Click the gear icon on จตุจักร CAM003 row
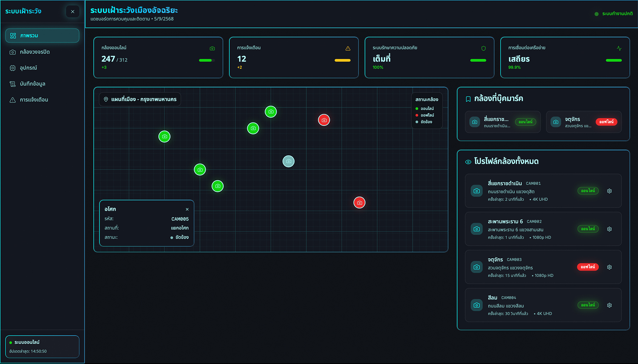The width and height of the screenshot is (638, 364). [x=609, y=267]
